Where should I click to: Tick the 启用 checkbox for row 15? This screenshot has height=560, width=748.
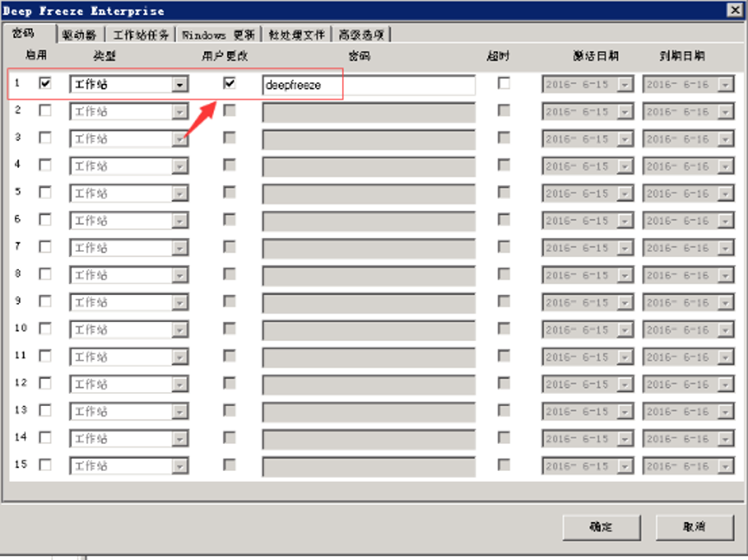[x=45, y=465]
